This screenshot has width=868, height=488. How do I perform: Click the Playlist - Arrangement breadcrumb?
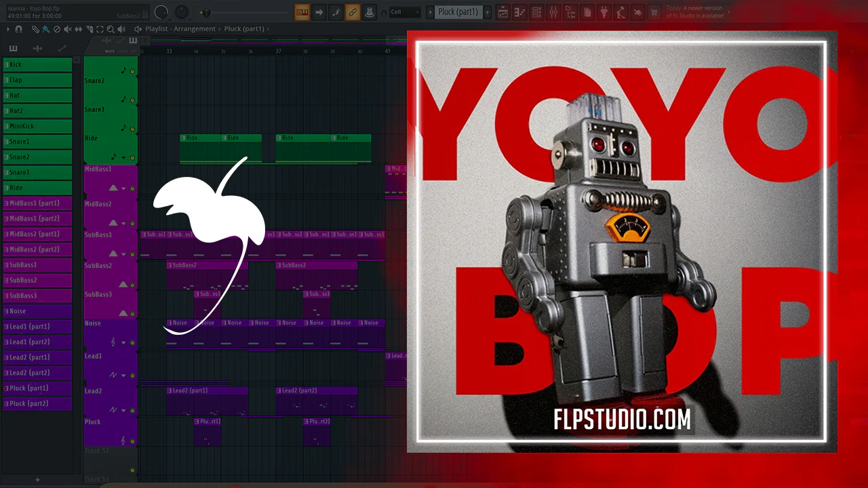pyautogui.click(x=180, y=29)
